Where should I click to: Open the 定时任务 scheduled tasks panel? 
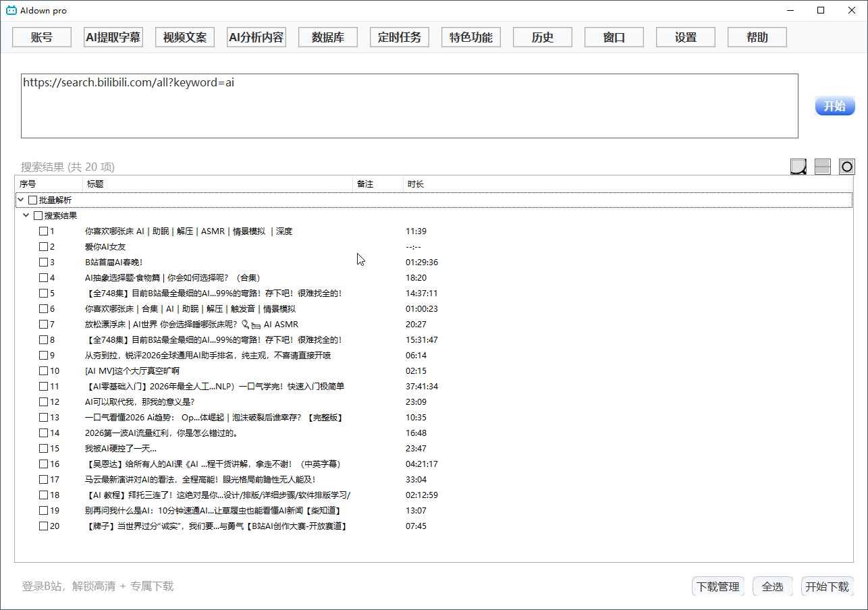399,37
